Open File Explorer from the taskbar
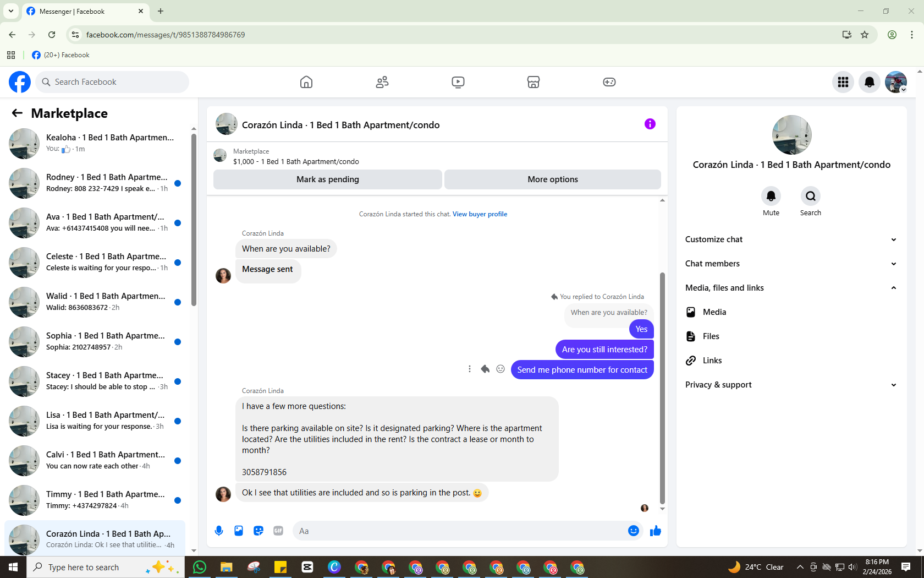 [x=227, y=567]
